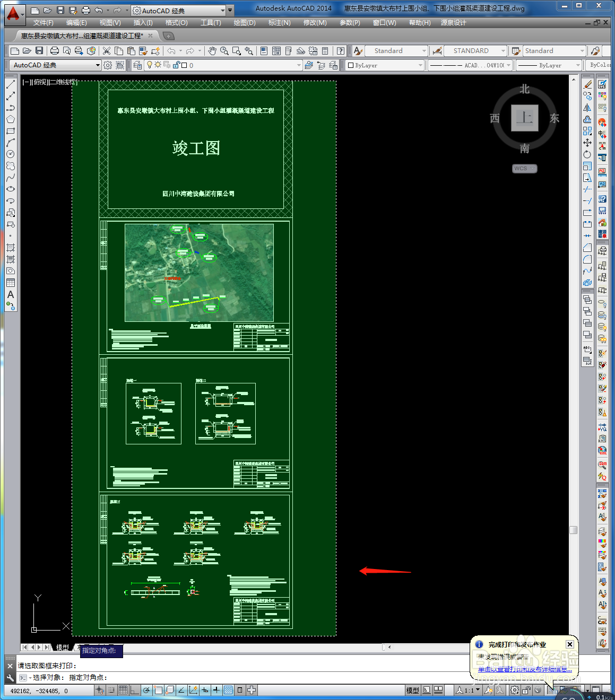Open Plot (printer) in the standard toolbar
The width and height of the screenshot is (615, 700).
pyautogui.click(x=55, y=51)
